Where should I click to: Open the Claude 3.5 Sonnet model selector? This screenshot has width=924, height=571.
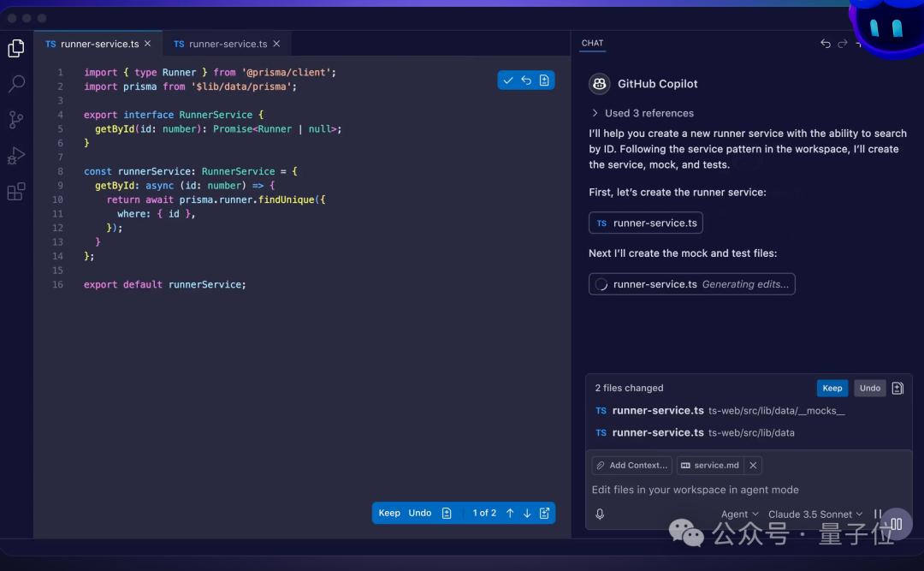coord(813,514)
